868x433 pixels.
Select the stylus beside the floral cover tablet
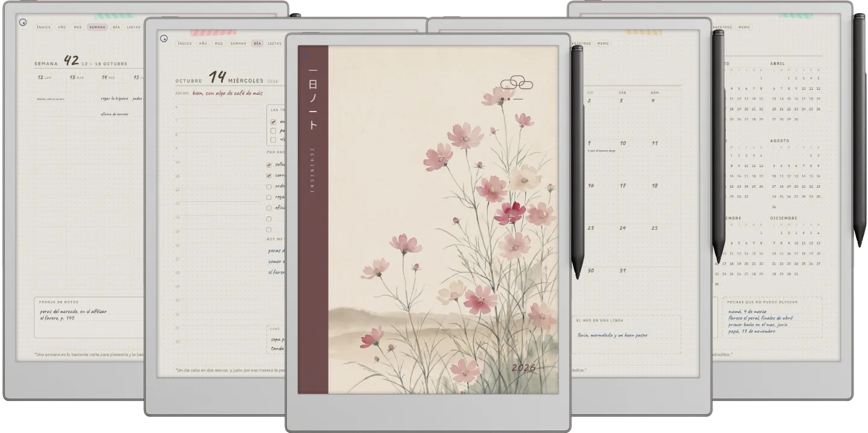tap(577, 162)
